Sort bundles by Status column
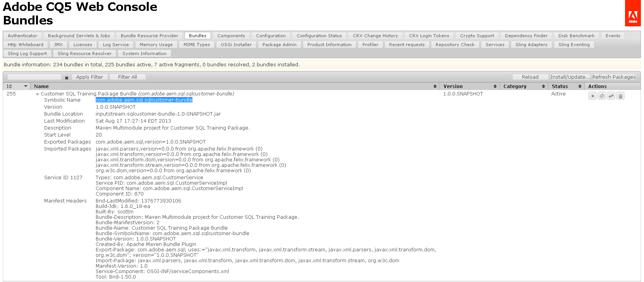644x282 pixels. (x=566, y=87)
